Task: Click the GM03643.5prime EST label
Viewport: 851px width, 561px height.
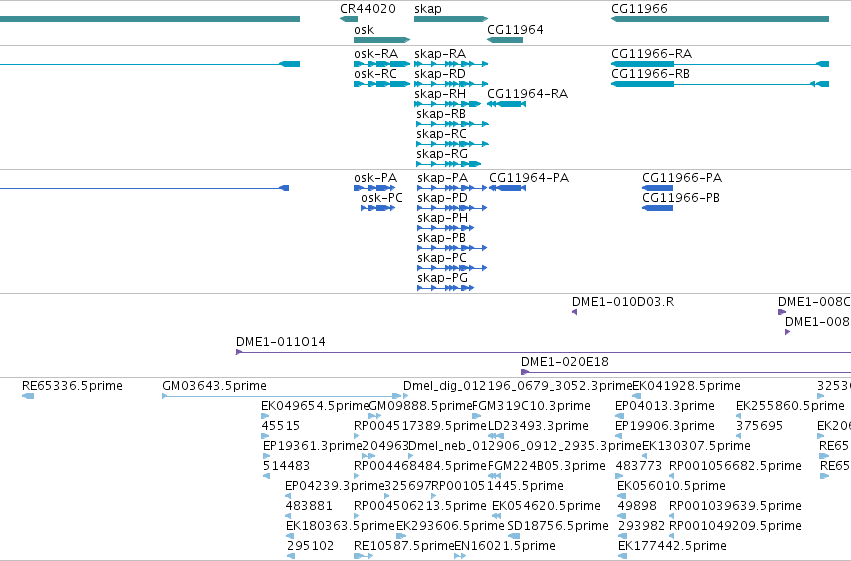Action: [214, 386]
